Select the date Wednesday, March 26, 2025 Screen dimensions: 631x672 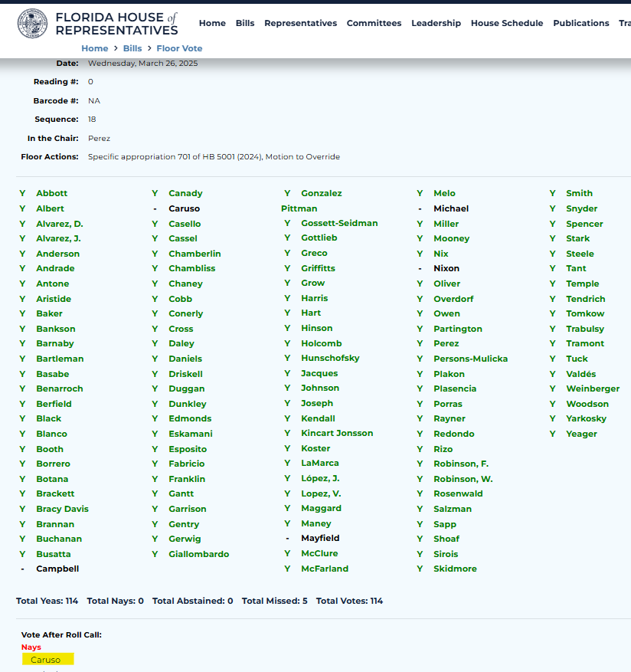[x=142, y=64]
